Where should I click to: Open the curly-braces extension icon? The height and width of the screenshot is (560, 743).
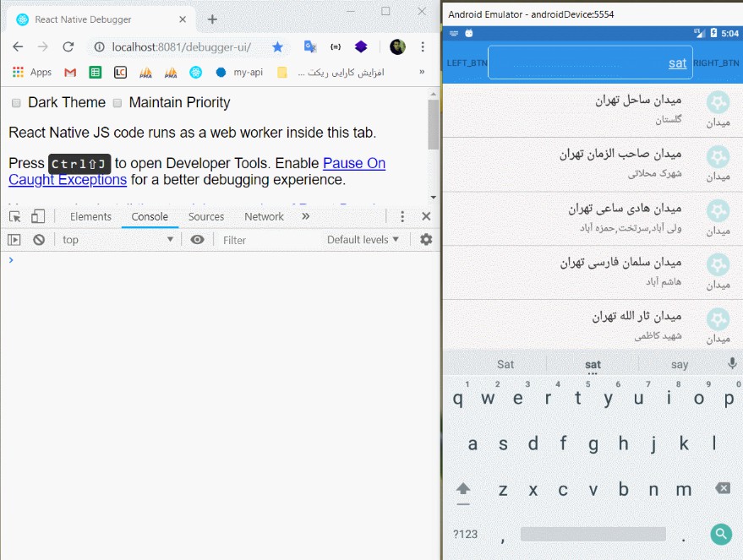point(336,46)
